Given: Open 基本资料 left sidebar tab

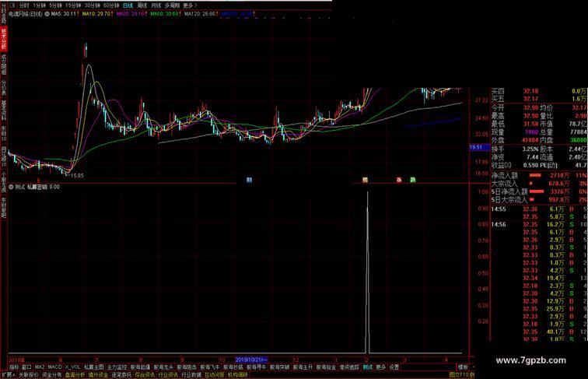Looking at the screenshot, I should 4,111.
